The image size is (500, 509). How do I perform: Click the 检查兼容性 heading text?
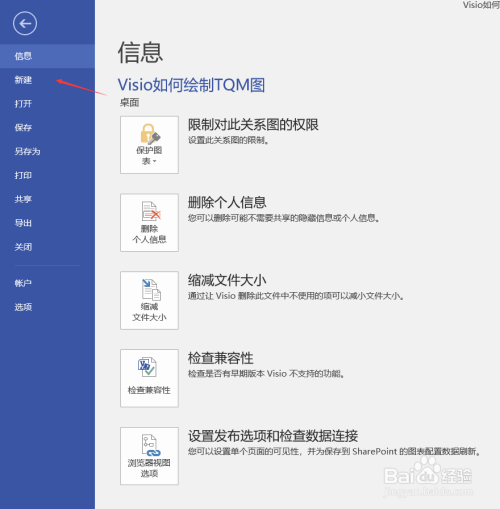(x=221, y=358)
